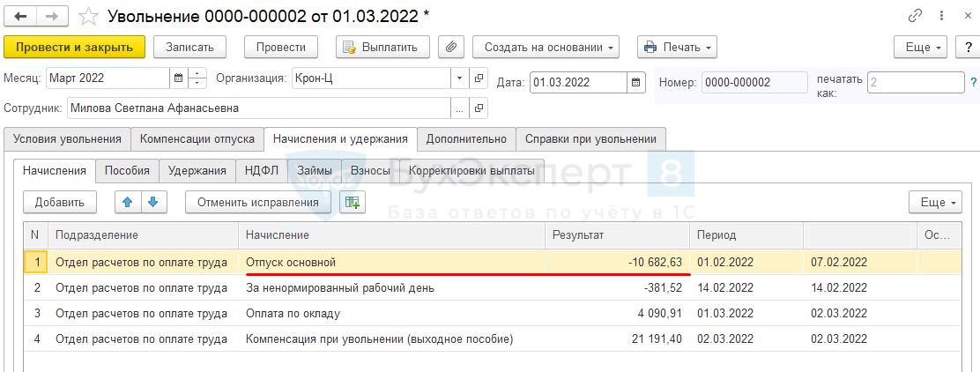Image resolution: width=980 pixels, height=372 pixels.
Task: Open the Организация dropdown list
Action: click(x=459, y=78)
